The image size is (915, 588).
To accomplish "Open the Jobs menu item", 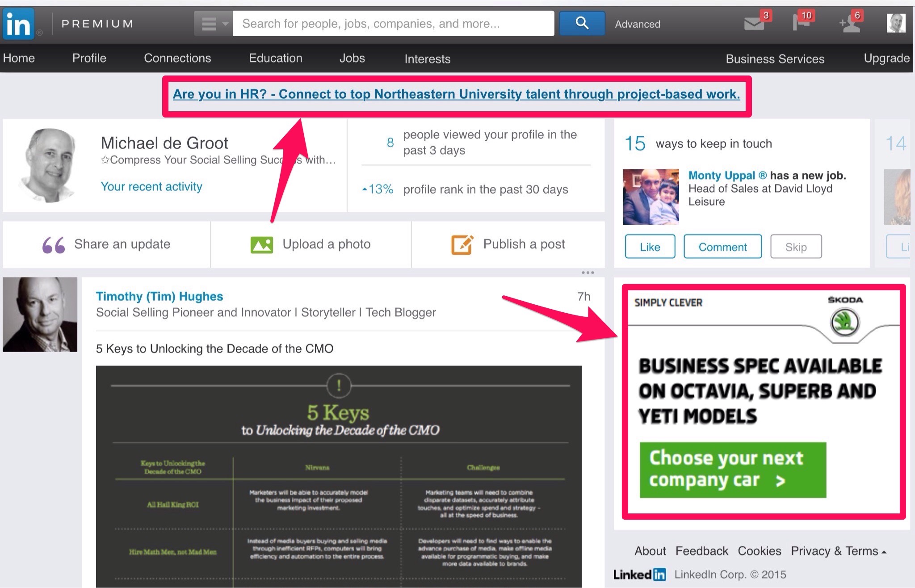I will 352,58.
